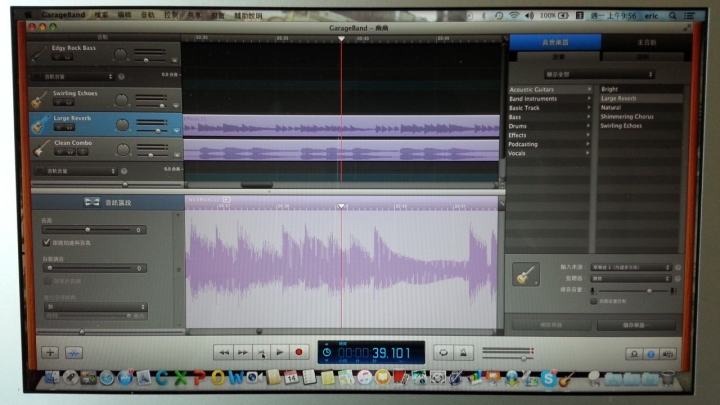720x405 pixels.
Task: Click the LCD clock mode icon
Action: (326, 352)
